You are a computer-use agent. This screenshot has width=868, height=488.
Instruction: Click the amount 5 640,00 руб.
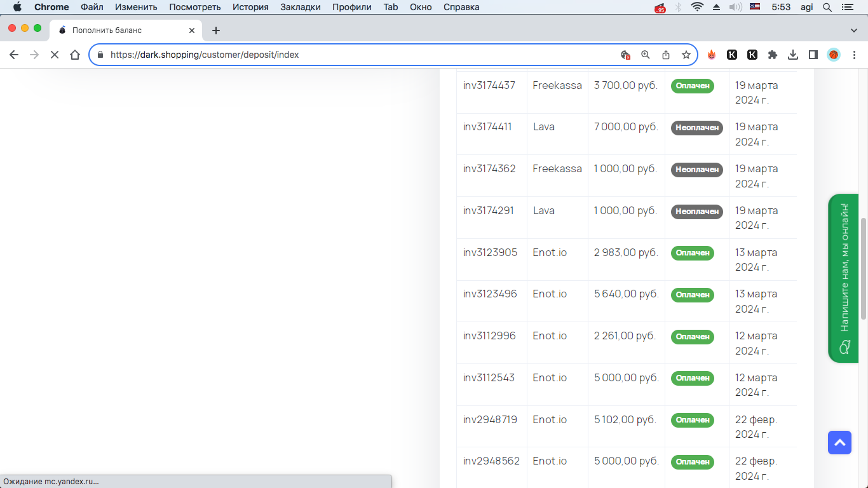[x=627, y=294]
